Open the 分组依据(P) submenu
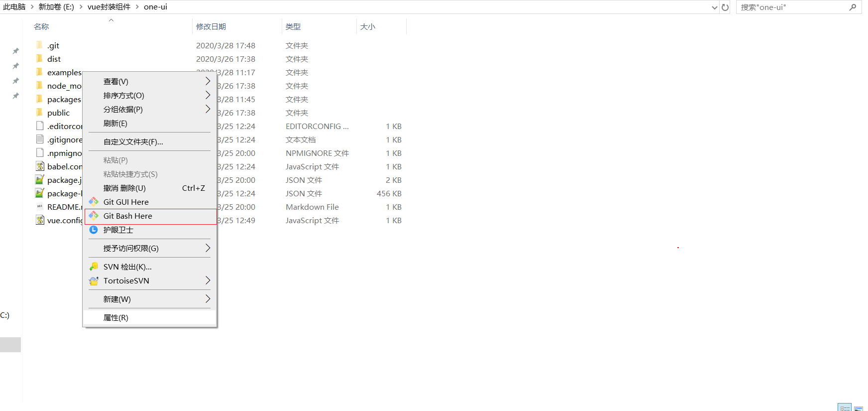Image resolution: width=868 pixels, height=411 pixels. click(150, 109)
